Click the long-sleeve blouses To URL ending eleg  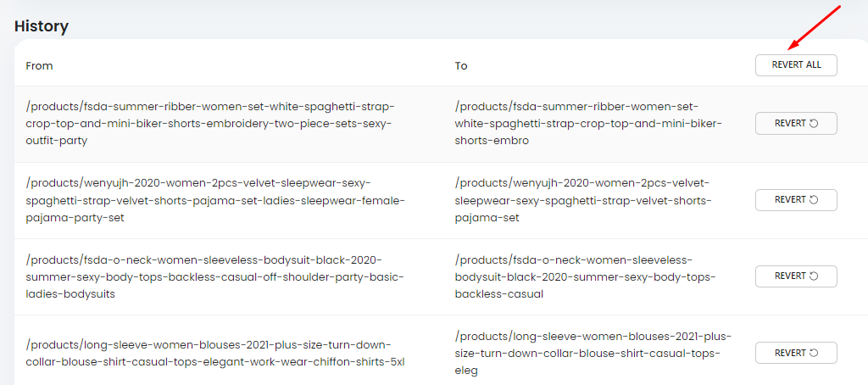point(593,353)
